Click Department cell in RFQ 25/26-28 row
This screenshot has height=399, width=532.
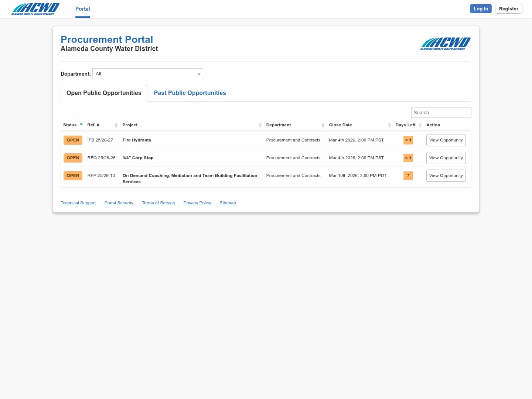tap(293, 158)
